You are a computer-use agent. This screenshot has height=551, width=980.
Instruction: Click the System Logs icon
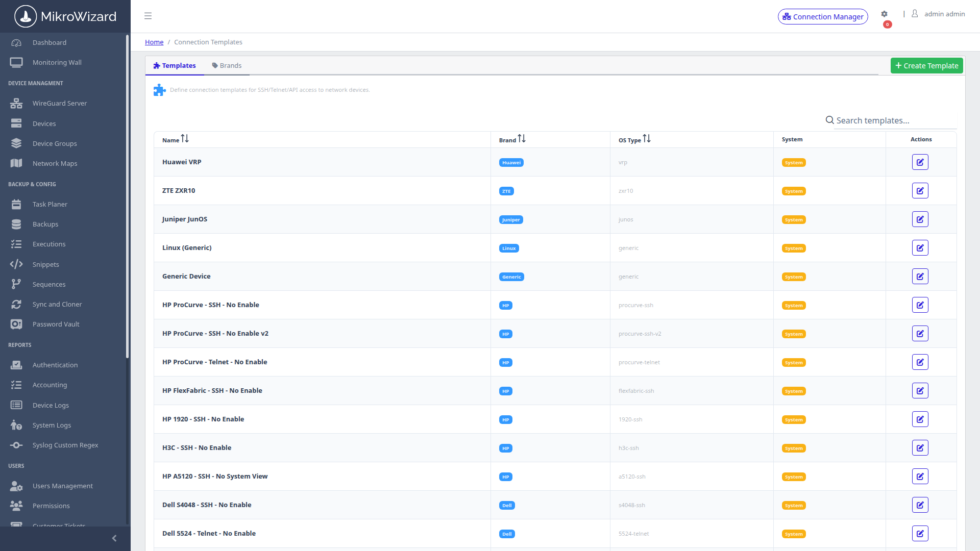click(16, 425)
